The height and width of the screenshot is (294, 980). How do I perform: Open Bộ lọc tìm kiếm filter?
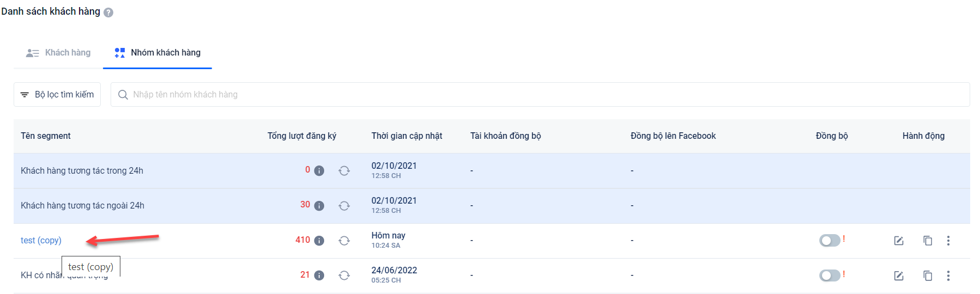(x=57, y=95)
